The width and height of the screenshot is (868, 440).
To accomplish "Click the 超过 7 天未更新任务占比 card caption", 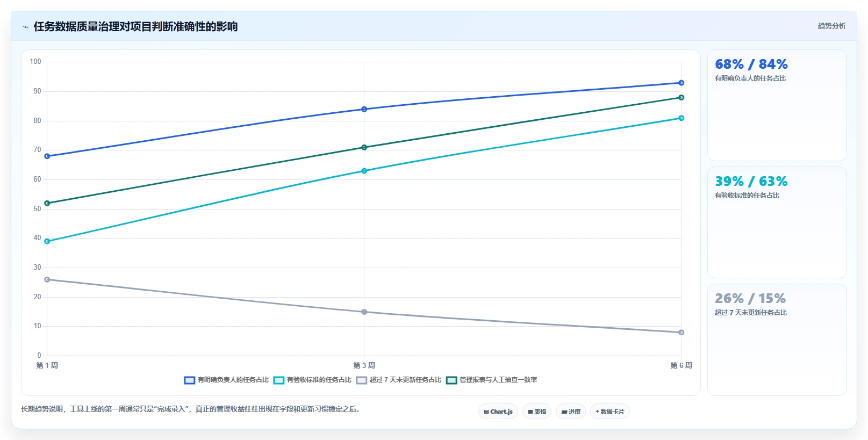I will click(x=750, y=313).
